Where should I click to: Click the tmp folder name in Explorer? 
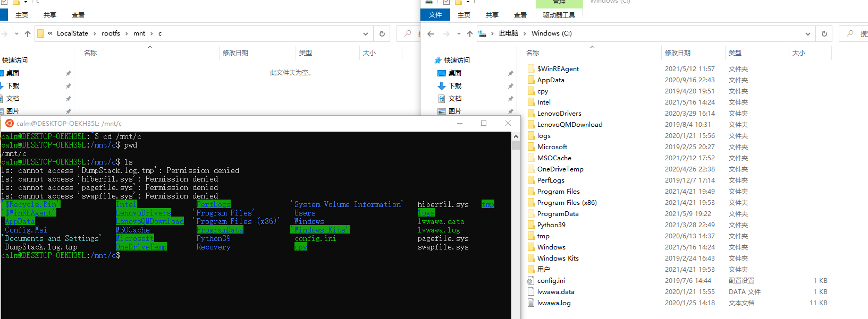pos(543,236)
